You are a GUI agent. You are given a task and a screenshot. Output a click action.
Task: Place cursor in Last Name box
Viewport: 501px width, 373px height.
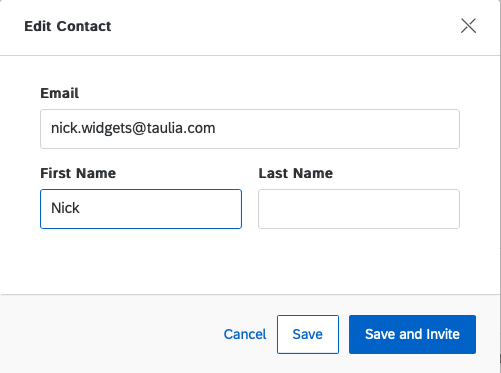click(x=359, y=209)
